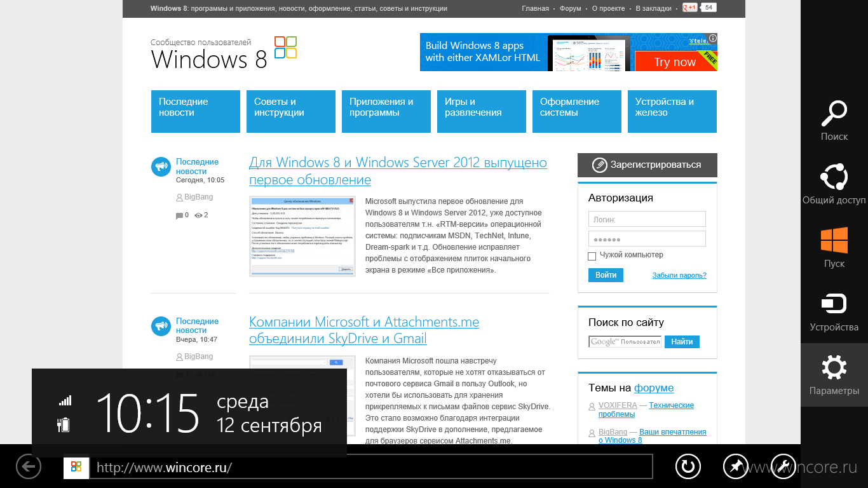Open the Советы и инструкции tile
868x488 pixels.
point(291,111)
